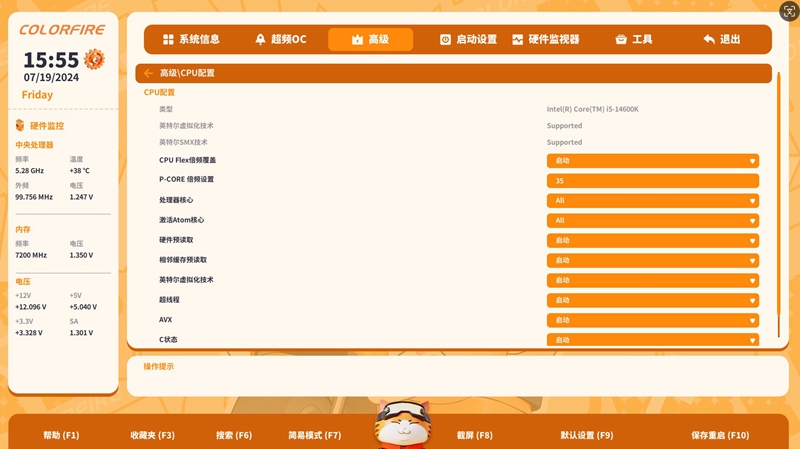The width and height of the screenshot is (800, 449).
Task: Open the CPU Flex倍频覆盖 dropdown
Action: (x=652, y=161)
